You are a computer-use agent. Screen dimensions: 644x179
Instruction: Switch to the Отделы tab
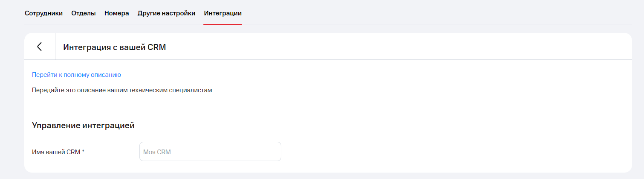pyautogui.click(x=84, y=13)
